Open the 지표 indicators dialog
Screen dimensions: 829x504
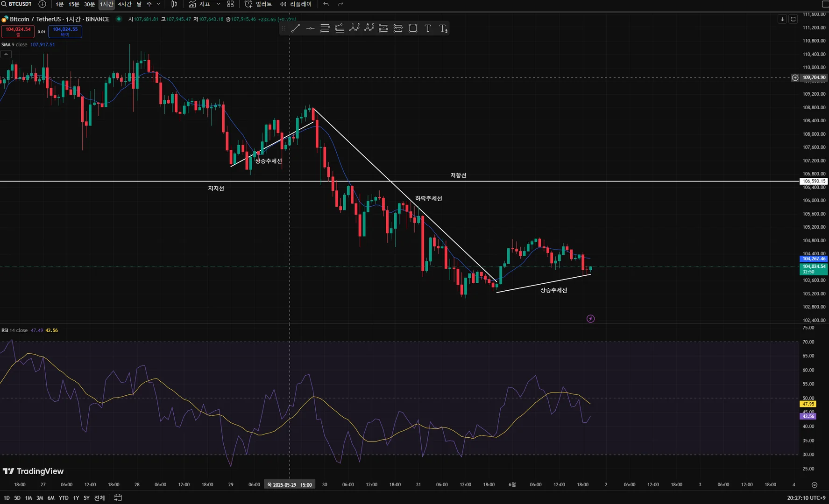point(199,4)
